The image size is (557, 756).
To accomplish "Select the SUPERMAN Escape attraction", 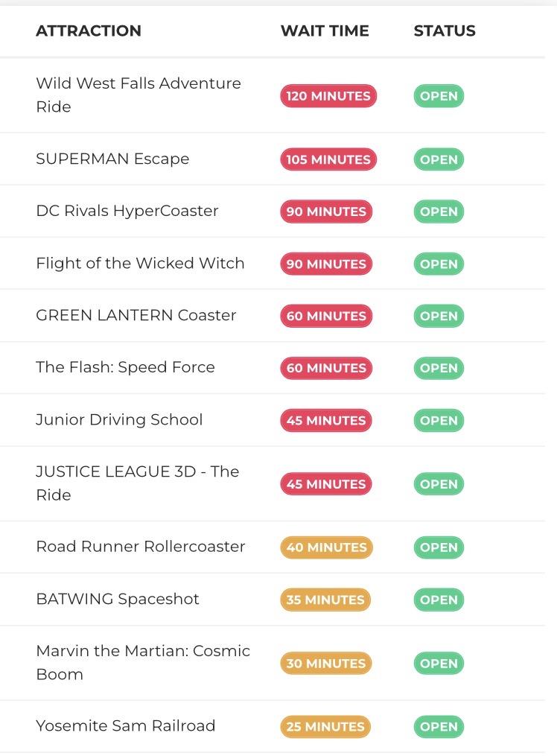I will [112, 159].
